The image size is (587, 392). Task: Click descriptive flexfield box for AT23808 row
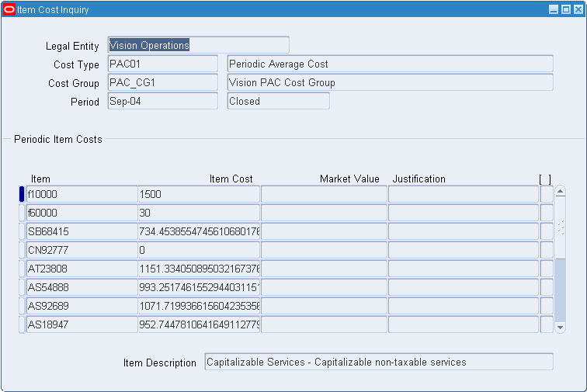[547, 269]
